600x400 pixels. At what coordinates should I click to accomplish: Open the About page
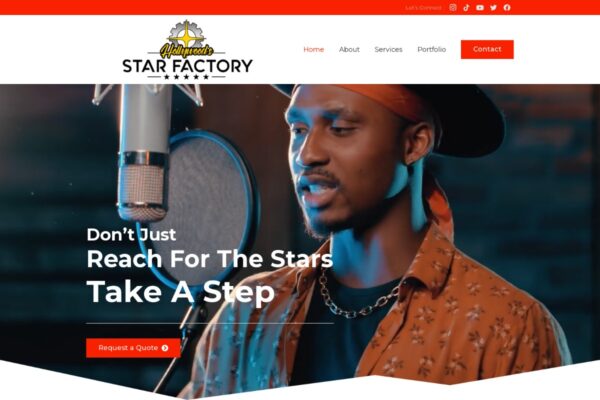point(349,49)
